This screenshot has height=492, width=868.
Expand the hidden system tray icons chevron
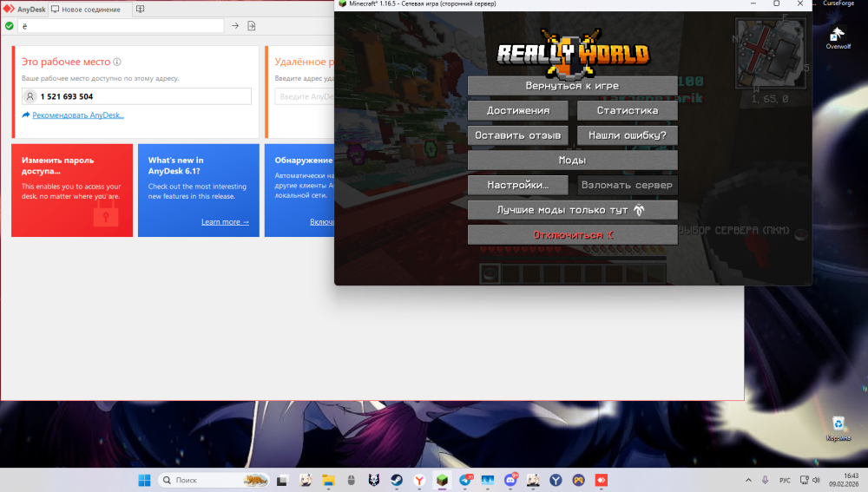click(x=748, y=481)
